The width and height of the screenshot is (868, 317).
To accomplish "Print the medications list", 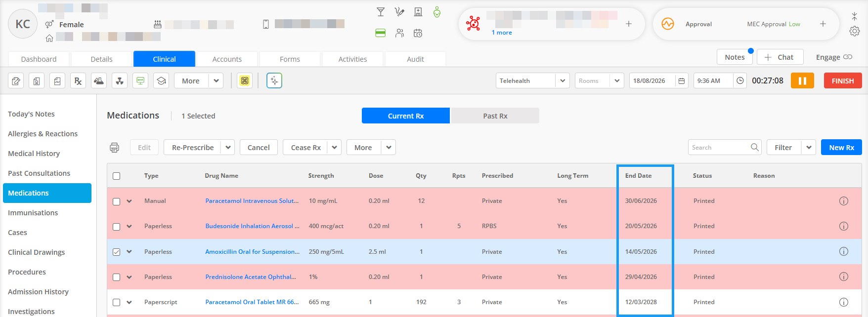I will (115, 147).
